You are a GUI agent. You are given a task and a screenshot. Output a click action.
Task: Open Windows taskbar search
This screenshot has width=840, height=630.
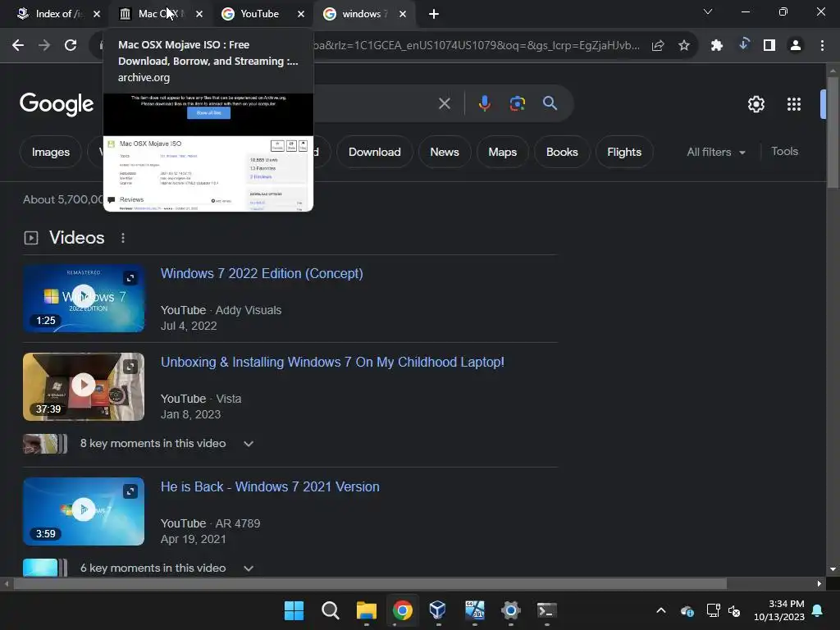click(330, 610)
